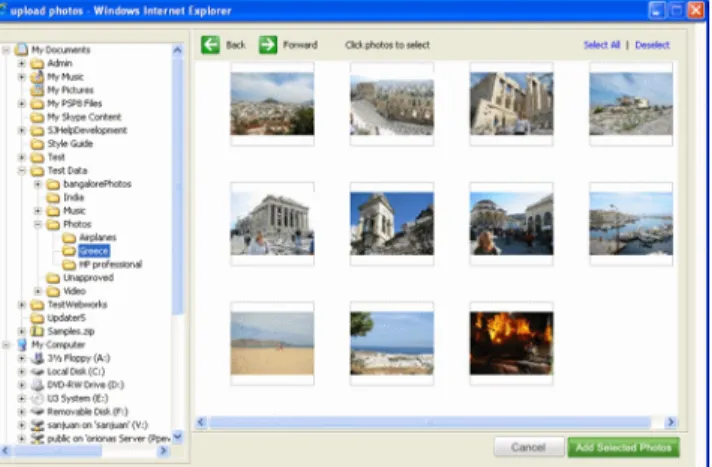The height and width of the screenshot is (467, 712).
Task: Click the Select All link
Action: (602, 45)
